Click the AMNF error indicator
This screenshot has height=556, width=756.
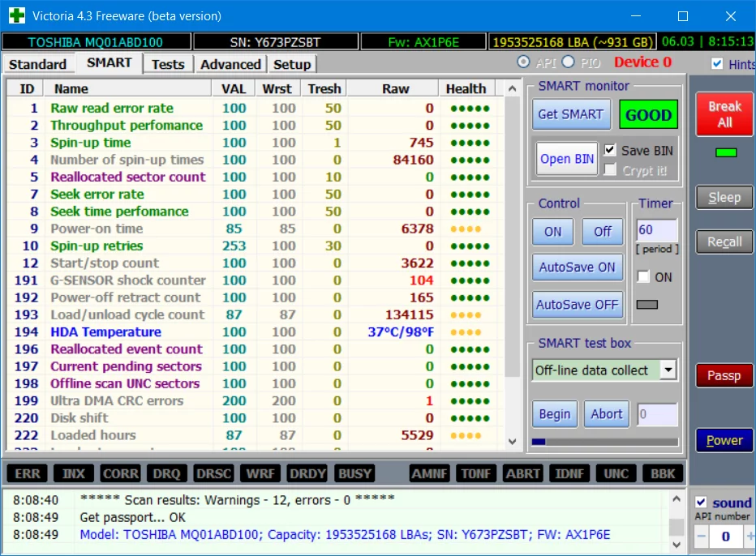[429, 473]
